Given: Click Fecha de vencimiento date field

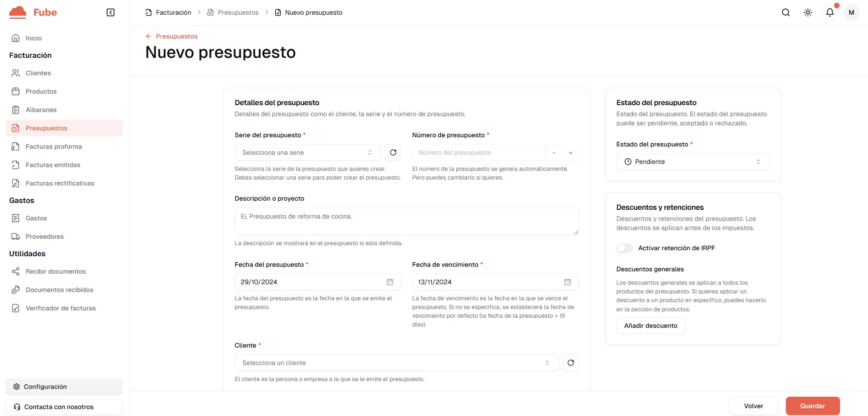Looking at the screenshot, I should tap(495, 282).
